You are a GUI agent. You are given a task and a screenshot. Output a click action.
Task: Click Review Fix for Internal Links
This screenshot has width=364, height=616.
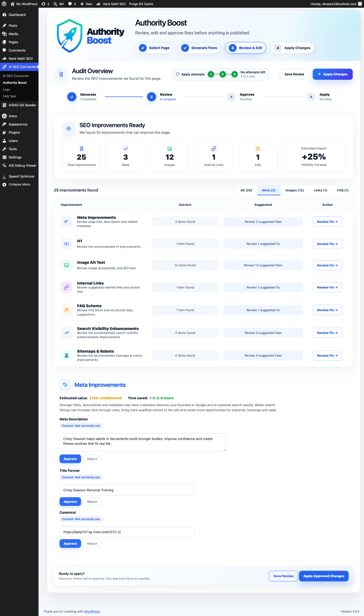pos(327,287)
